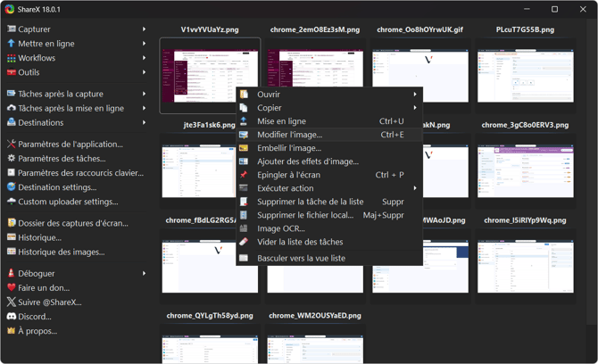Click the jte3Fa1sk6.png file name
The height and width of the screenshot is (364, 598).
point(209,125)
